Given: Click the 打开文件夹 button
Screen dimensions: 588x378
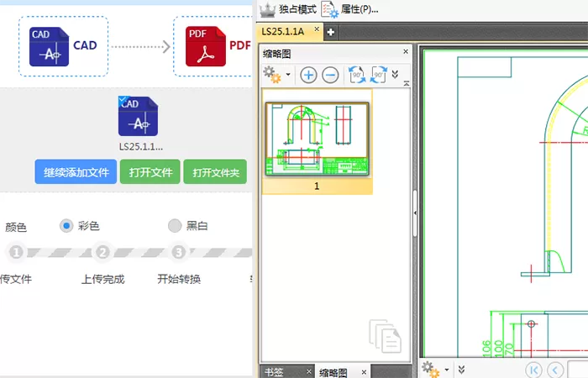Looking at the screenshot, I should point(215,172).
